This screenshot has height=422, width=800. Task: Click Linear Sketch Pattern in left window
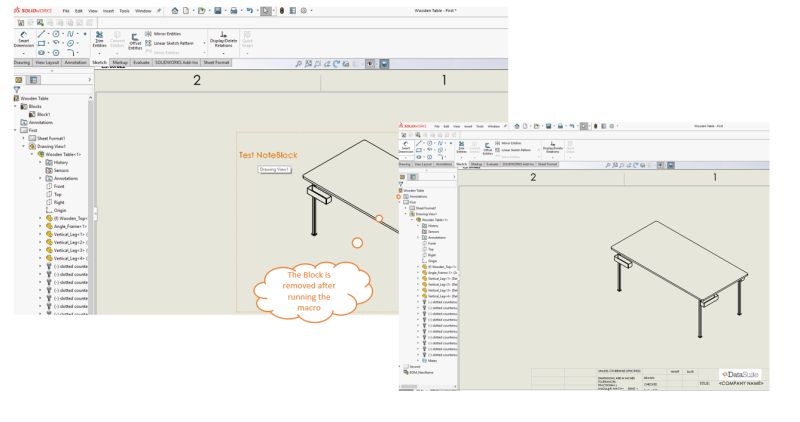(x=169, y=43)
